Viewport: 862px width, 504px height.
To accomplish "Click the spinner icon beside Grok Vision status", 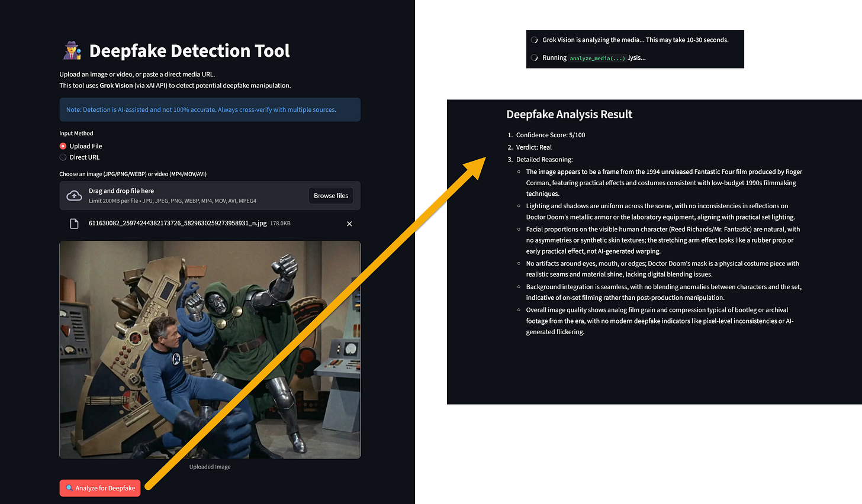I will [535, 40].
